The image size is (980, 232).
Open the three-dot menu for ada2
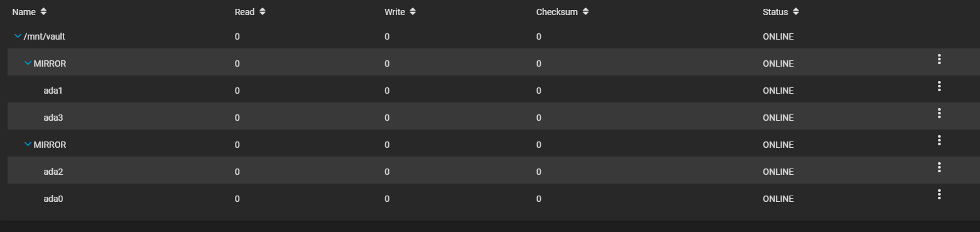[x=939, y=167]
